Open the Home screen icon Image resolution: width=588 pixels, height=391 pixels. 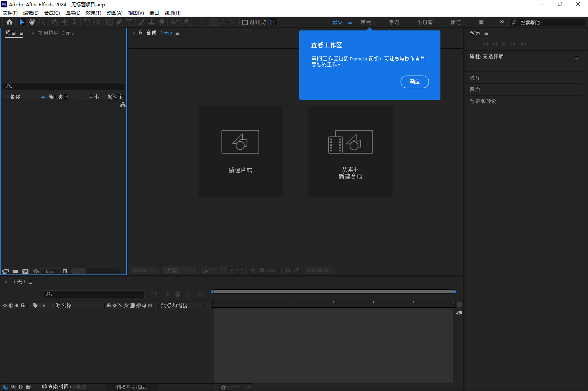coord(9,22)
